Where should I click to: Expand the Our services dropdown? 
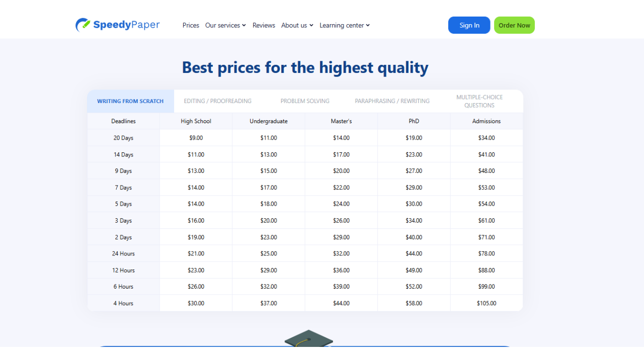(x=225, y=25)
